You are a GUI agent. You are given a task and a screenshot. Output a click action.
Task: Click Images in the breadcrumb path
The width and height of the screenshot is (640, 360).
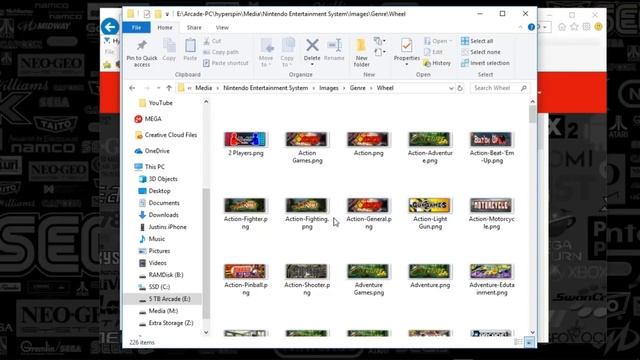coord(329,88)
